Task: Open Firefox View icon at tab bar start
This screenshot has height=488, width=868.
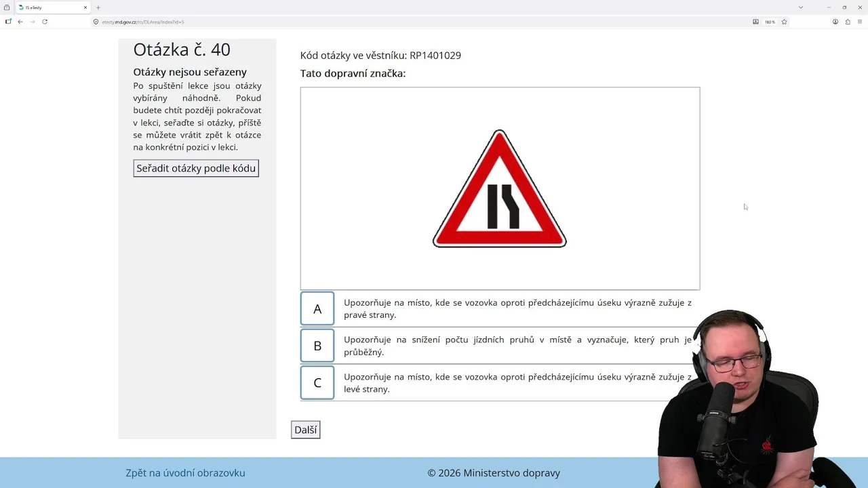Action: [x=7, y=7]
